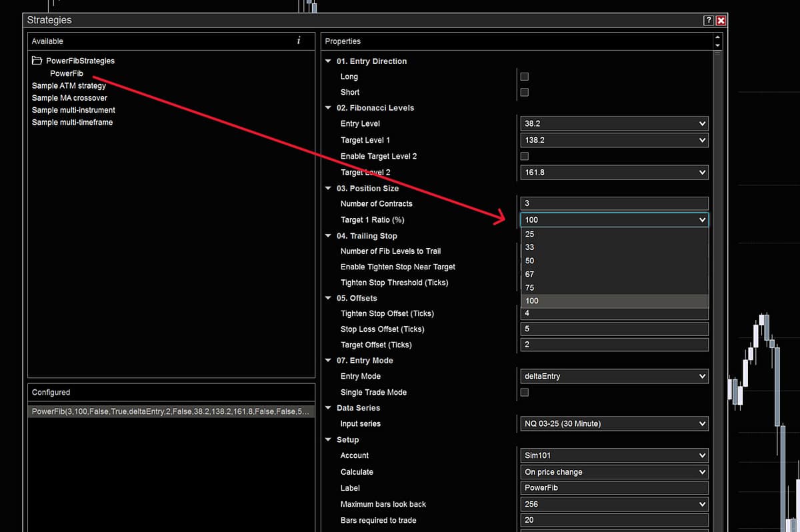Check the Single Trade Mode box
Image resolution: width=800 pixels, height=532 pixels.
click(x=524, y=393)
